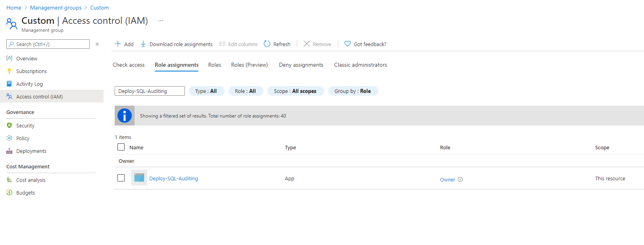Click the Budgets icon in sidebar
The width and height of the screenshot is (644, 245).
(10, 193)
